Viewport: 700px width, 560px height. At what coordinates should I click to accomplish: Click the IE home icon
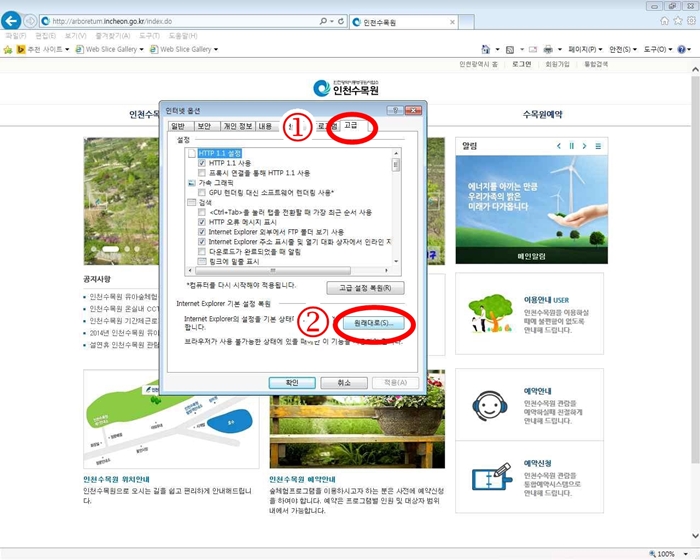tap(664, 21)
